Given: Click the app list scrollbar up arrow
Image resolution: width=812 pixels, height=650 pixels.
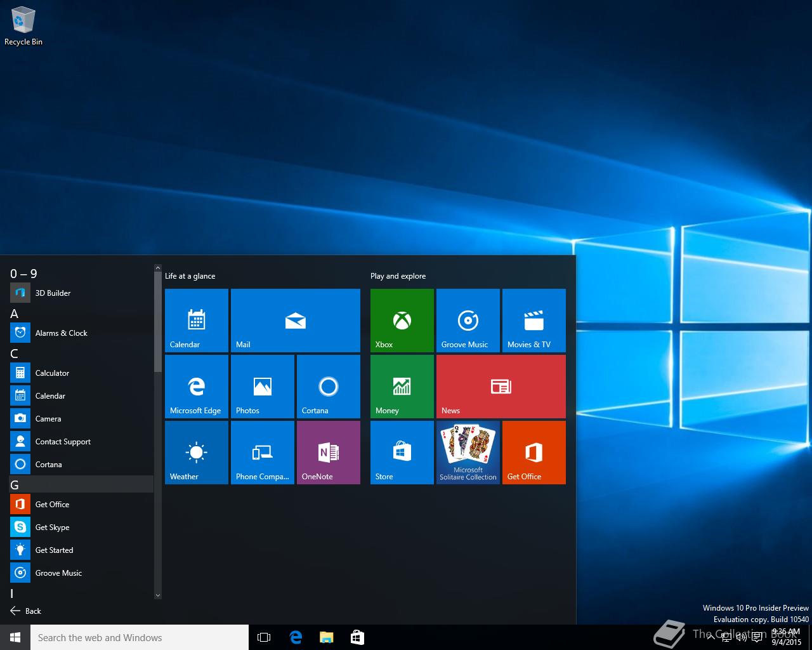Looking at the screenshot, I should click(x=158, y=269).
